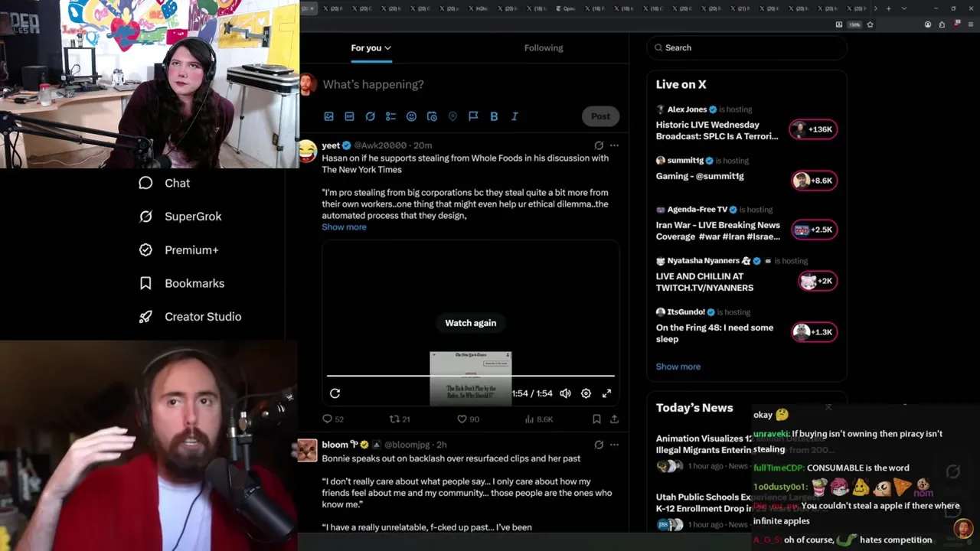Share yeet's post
Image resolution: width=980 pixels, height=551 pixels.
point(614,419)
